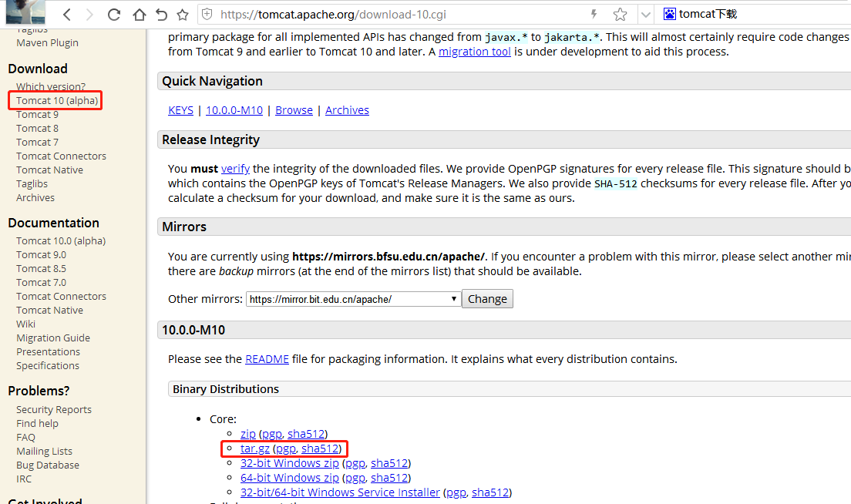This screenshot has width=851, height=504.
Task: Open the README link
Action: [x=267, y=359]
